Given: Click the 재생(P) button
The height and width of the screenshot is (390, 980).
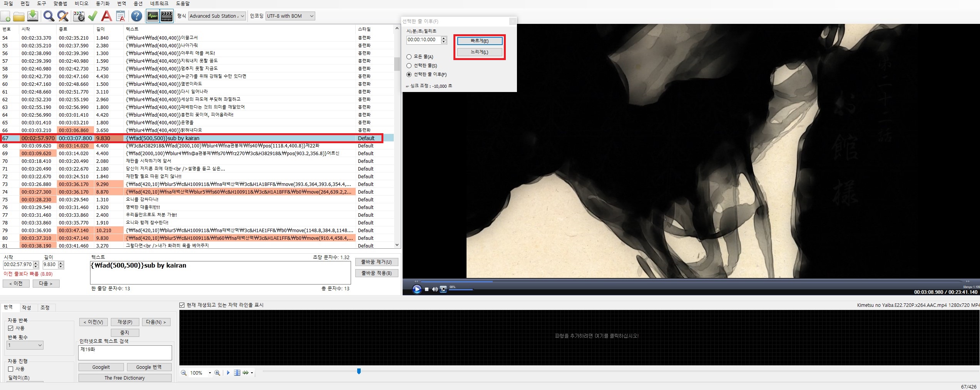Looking at the screenshot, I should tap(125, 322).
